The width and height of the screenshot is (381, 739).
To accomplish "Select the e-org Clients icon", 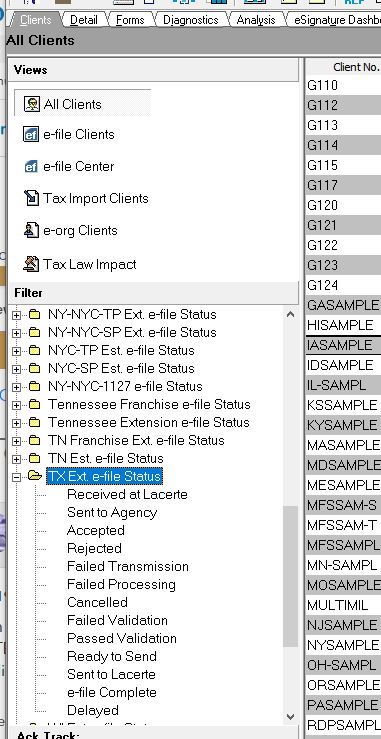I will [31, 230].
